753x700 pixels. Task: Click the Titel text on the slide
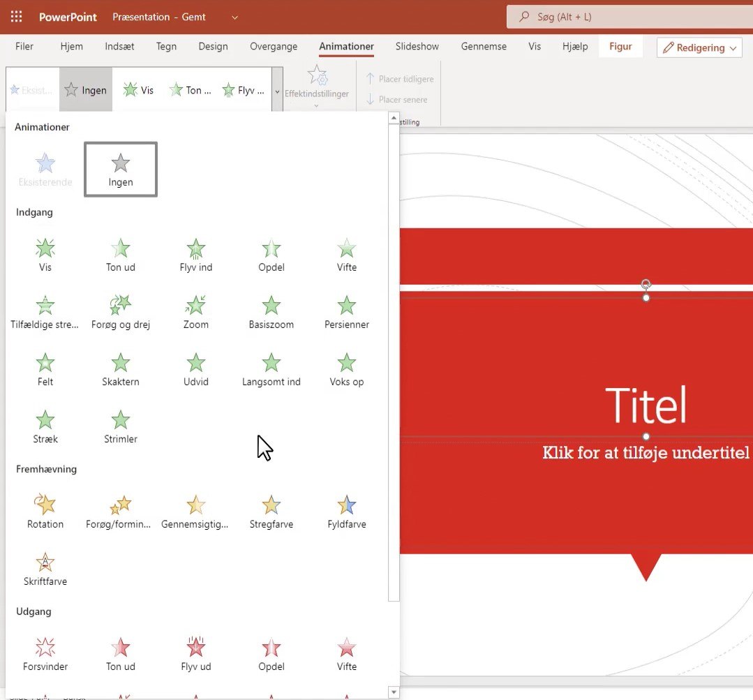click(x=646, y=405)
